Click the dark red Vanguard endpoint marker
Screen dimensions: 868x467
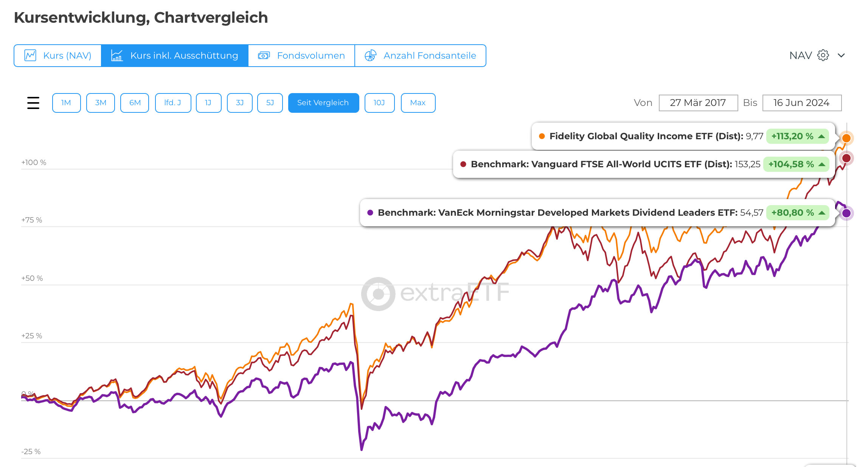846,158
